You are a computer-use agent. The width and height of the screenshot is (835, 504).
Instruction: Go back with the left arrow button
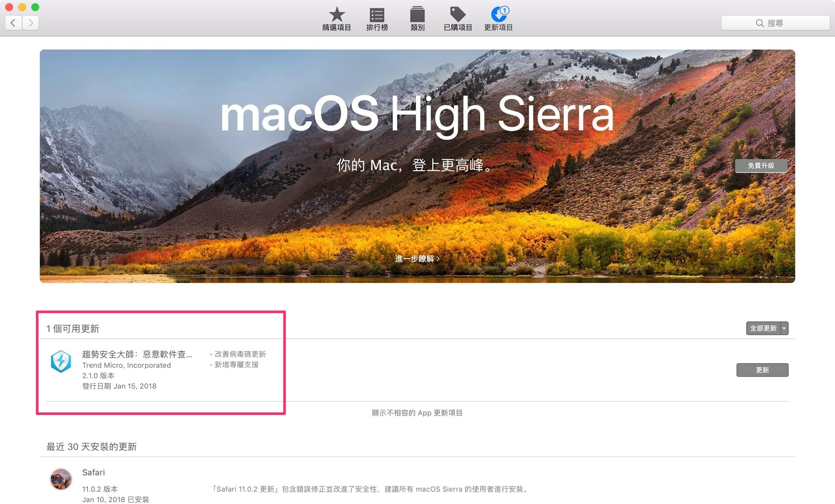pyautogui.click(x=14, y=22)
